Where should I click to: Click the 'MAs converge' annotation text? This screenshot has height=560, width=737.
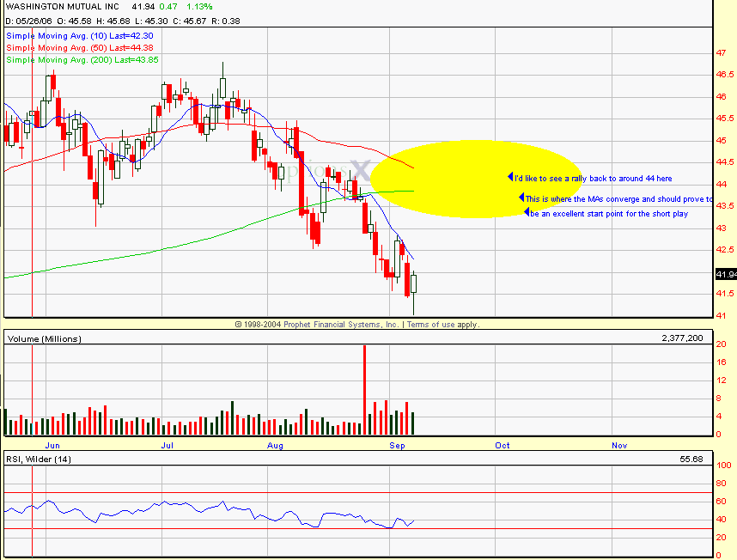(x=618, y=199)
